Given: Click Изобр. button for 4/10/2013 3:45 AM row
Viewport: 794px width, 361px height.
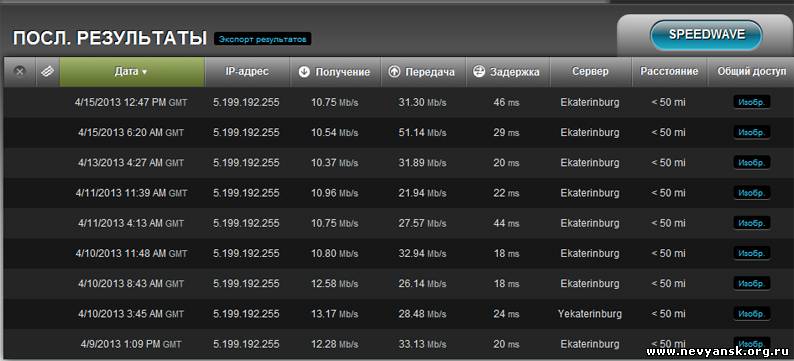Looking at the screenshot, I should pos(752,314).
